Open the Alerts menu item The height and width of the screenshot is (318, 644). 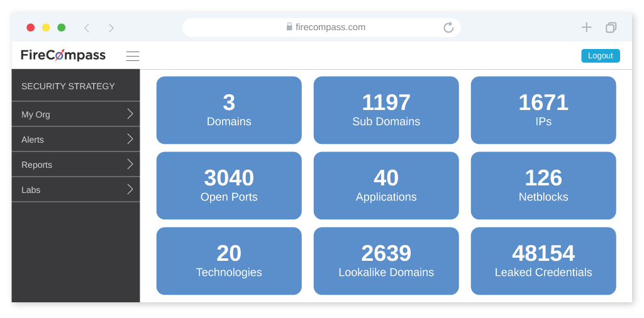pyautogui.click(x=75, y=140)
